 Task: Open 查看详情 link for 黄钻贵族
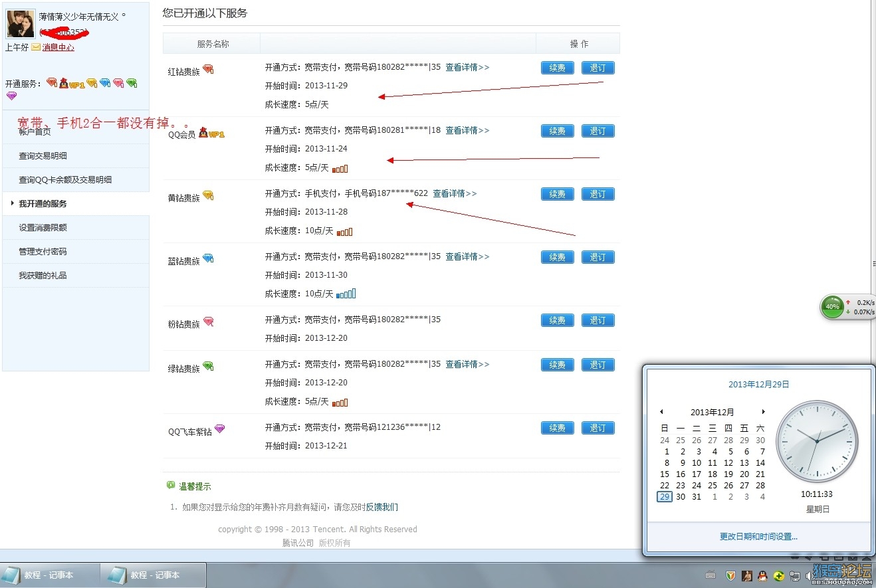coord(455,193)
